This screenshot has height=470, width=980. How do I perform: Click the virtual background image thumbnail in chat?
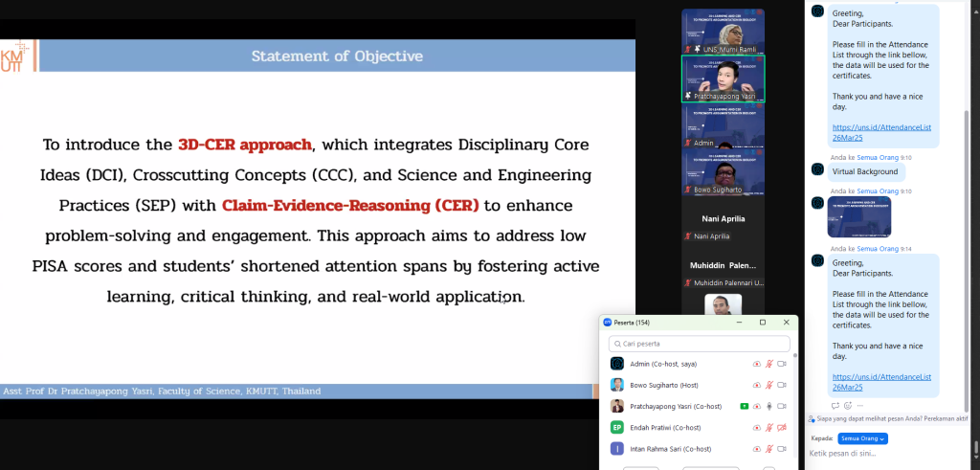[x=859, y=217]
